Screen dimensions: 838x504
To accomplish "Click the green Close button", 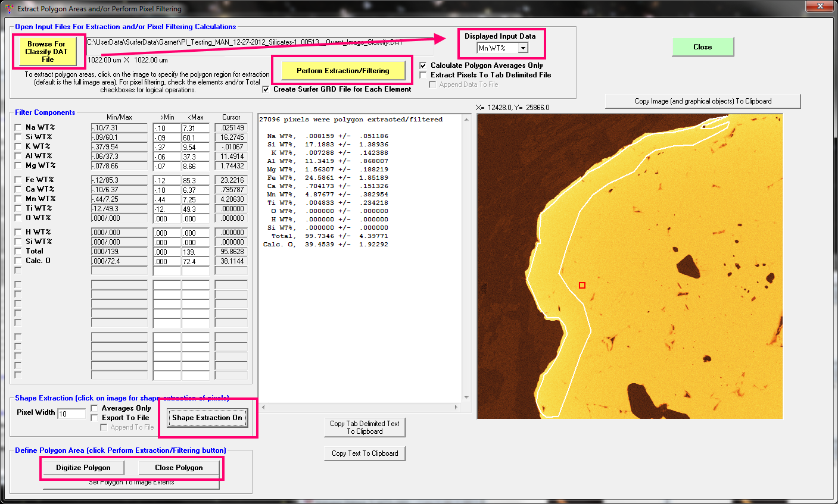I will coord(702,47).
